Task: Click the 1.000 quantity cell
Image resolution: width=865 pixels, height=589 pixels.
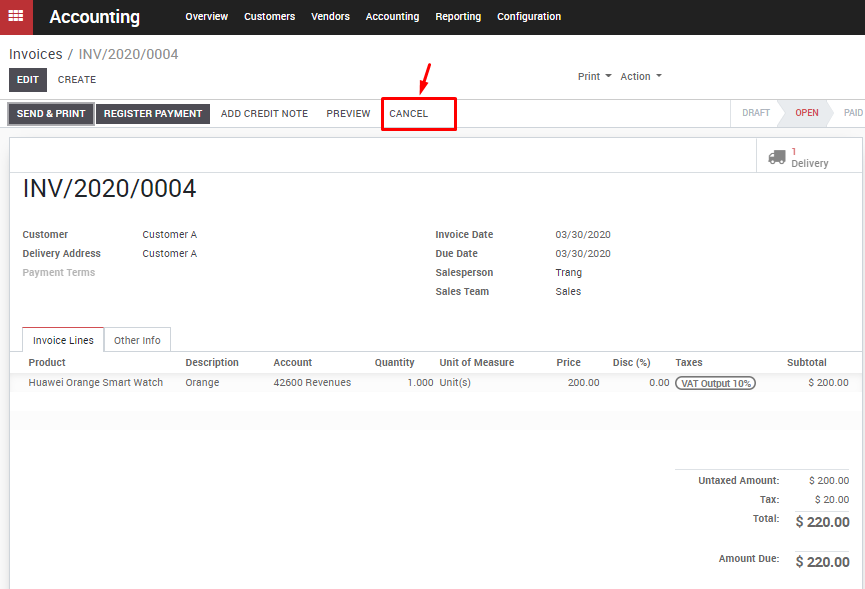Action: (420, 383)
